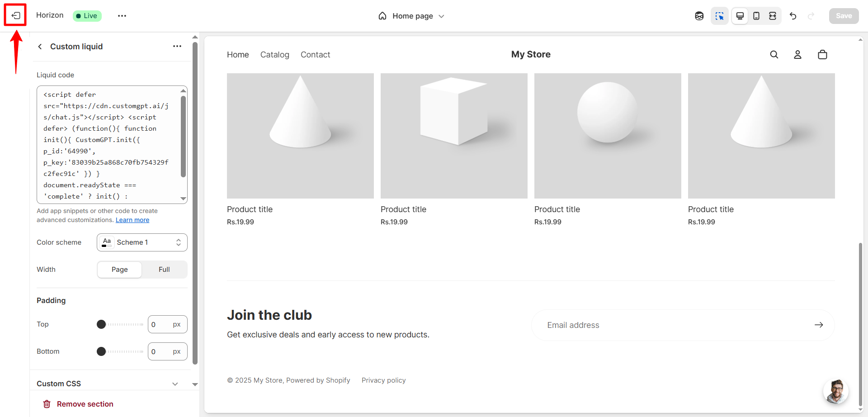Click the sidebar scrollbar down arrow
The height and width of the screenshot is (417, 868).
click(x=195, y=384)
